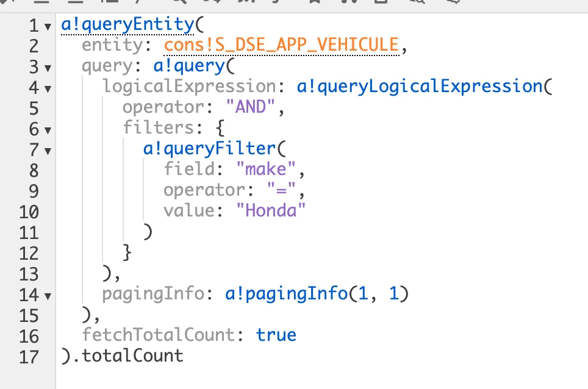Click the a!queryEntity function name
The width and height of the screenshot is (588, 389).
coord(127,25)
